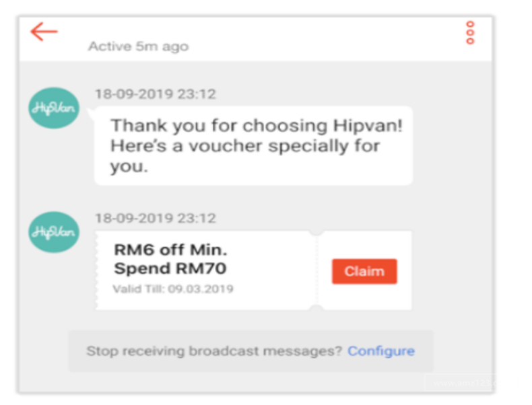Tap the red back arrow
This screenshot has width=532, height=405.
click(x=44, y=32)
